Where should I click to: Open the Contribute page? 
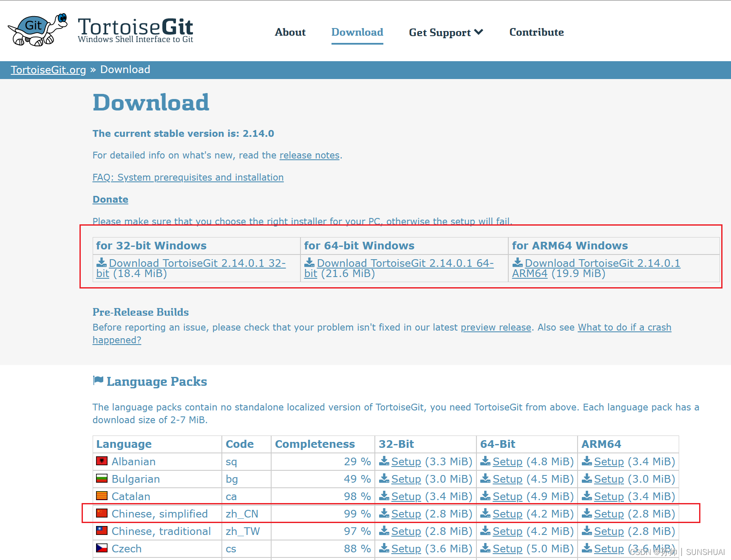point(536,32)
